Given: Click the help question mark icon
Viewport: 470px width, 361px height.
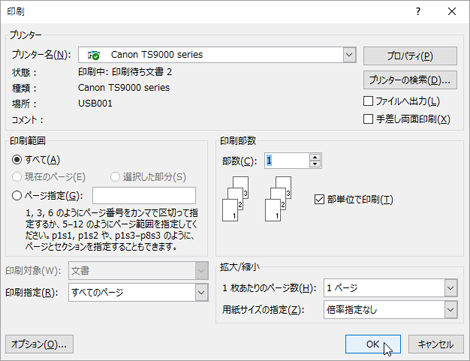Looking at the screenshot, I should coord(418,12).
